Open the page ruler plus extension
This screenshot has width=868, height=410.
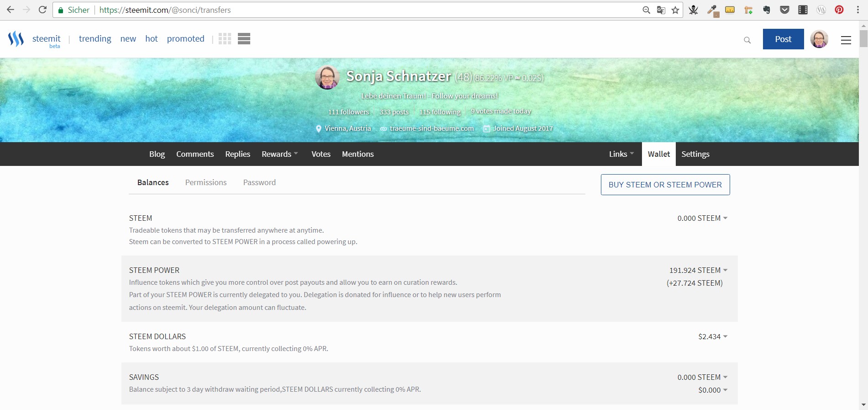pos(748,10)
